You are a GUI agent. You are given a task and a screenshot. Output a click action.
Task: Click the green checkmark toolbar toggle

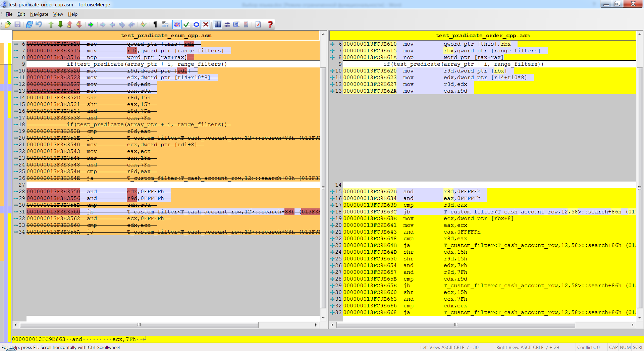[186, 24]
